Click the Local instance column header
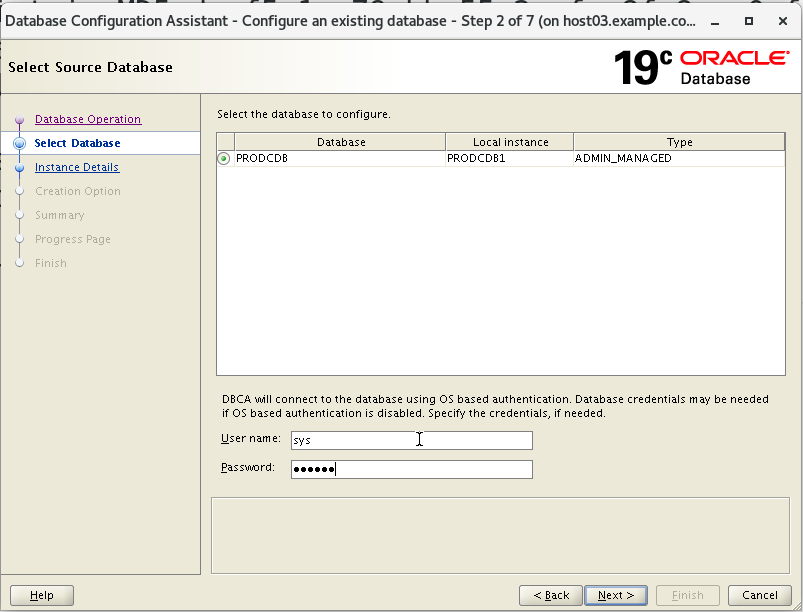Screen dimensions: 803x612 click(510, 142)
